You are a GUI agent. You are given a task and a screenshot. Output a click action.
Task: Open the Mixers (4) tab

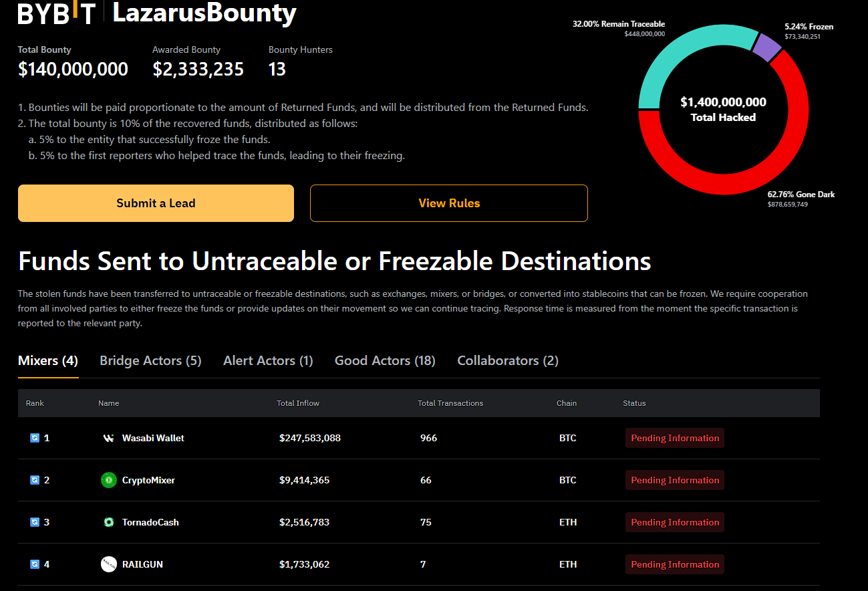(48, 360)
